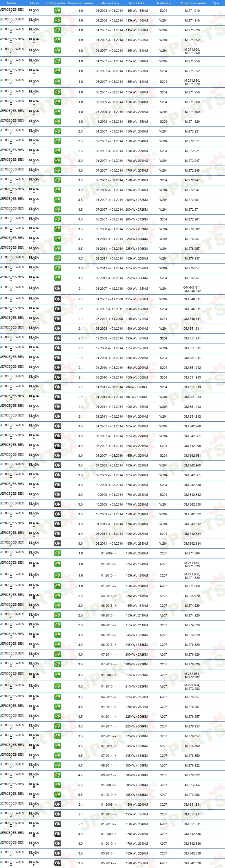
Task: Select the M 272.971 engine code cell
Action: pos(192,210)
